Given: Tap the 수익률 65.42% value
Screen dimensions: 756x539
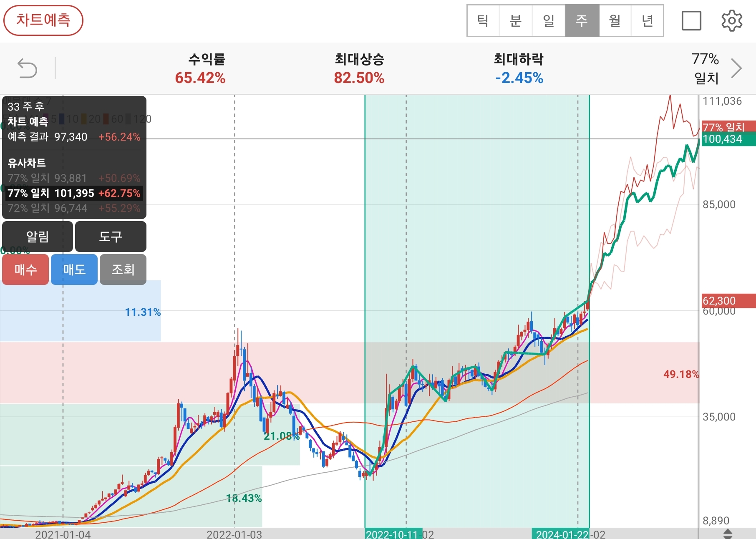Looking at the screenshot, I should 200,78.
